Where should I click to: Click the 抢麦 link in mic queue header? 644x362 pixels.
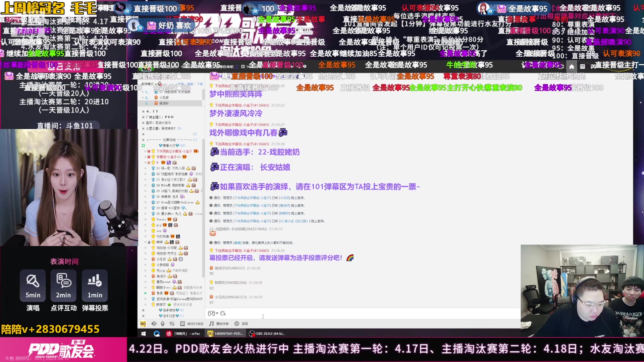pos(180,84)
